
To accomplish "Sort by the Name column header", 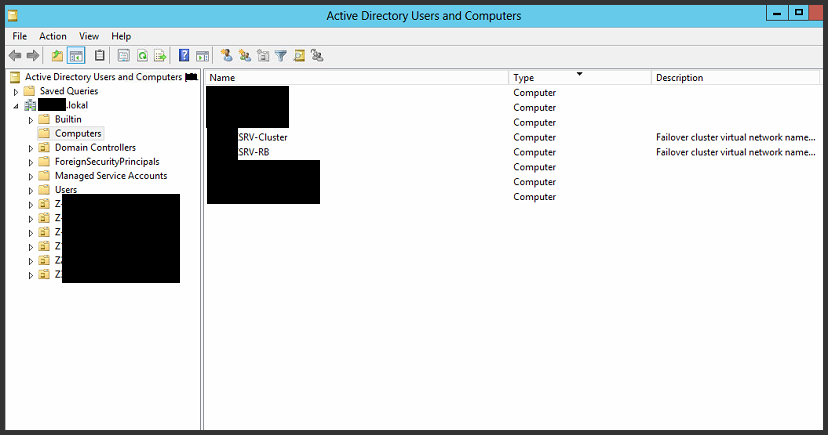I will click(x=356, y=78).
